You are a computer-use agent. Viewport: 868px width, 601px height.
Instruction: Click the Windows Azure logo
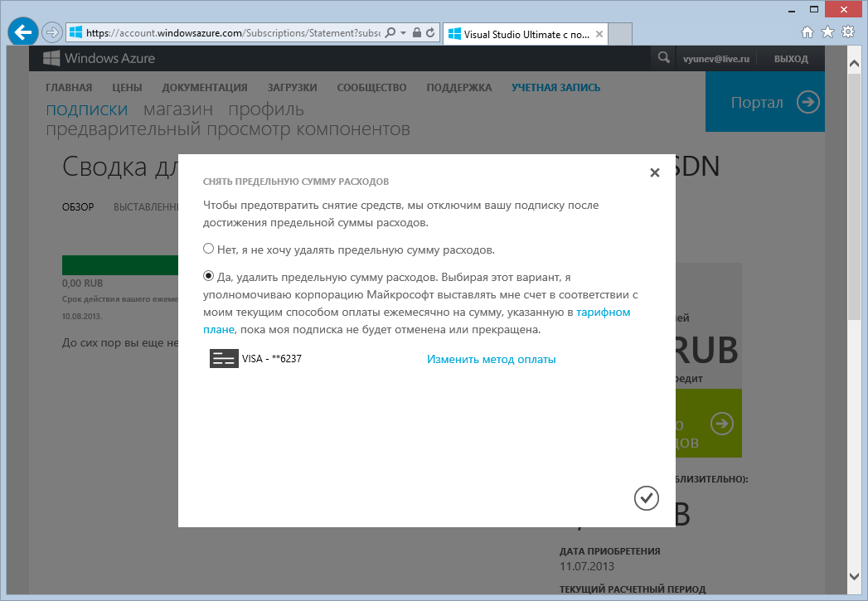[99, 58]
